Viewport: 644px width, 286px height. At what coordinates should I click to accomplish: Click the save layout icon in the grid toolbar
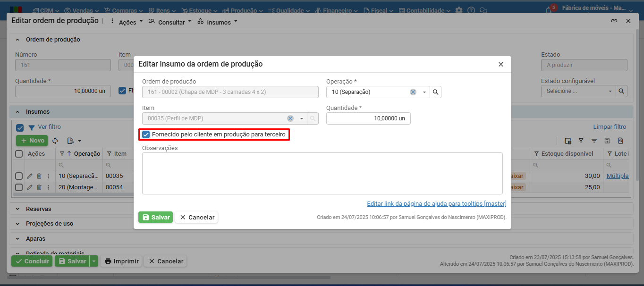[x=608, y=141]
